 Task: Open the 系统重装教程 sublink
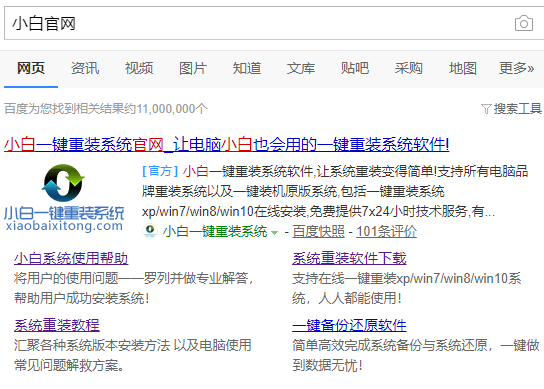[x=57, y=325]
